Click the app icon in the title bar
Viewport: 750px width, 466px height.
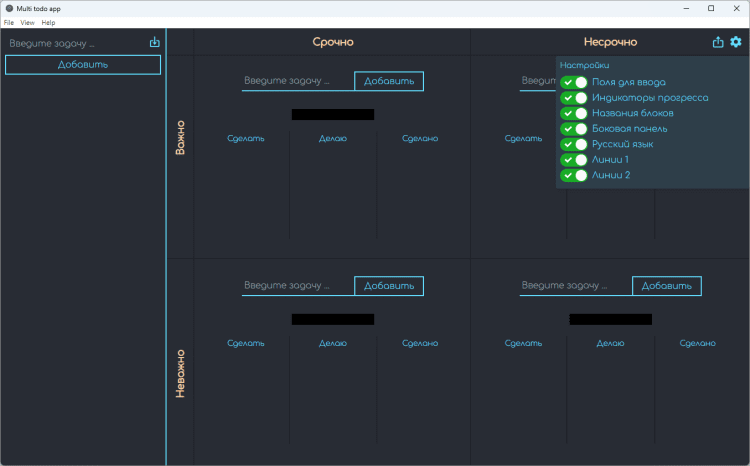(x=9, y=8)
